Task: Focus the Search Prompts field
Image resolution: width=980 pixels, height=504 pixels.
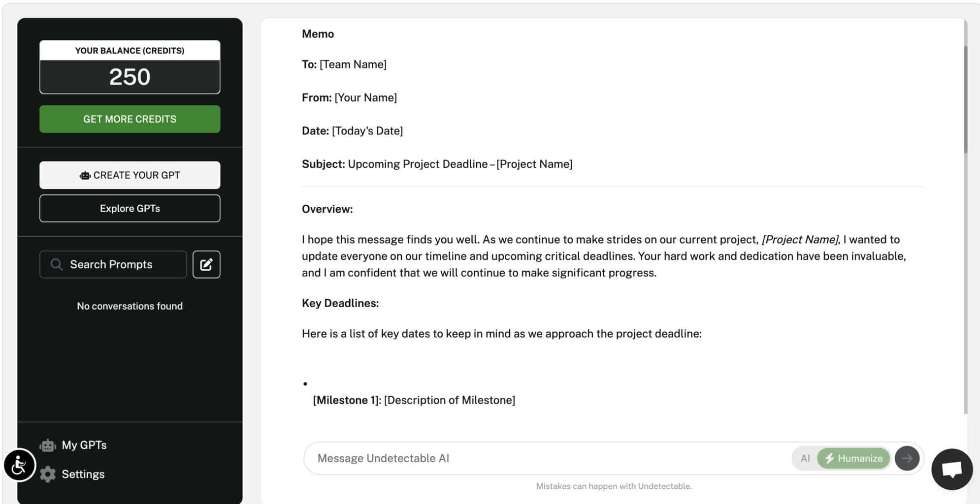Action: pos(123,265)
